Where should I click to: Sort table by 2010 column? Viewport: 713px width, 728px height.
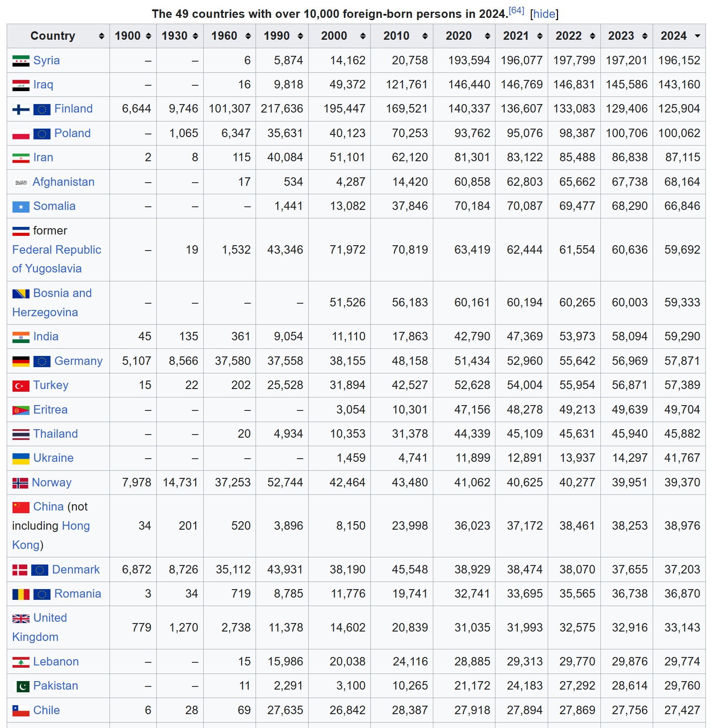tap(402, 36)
